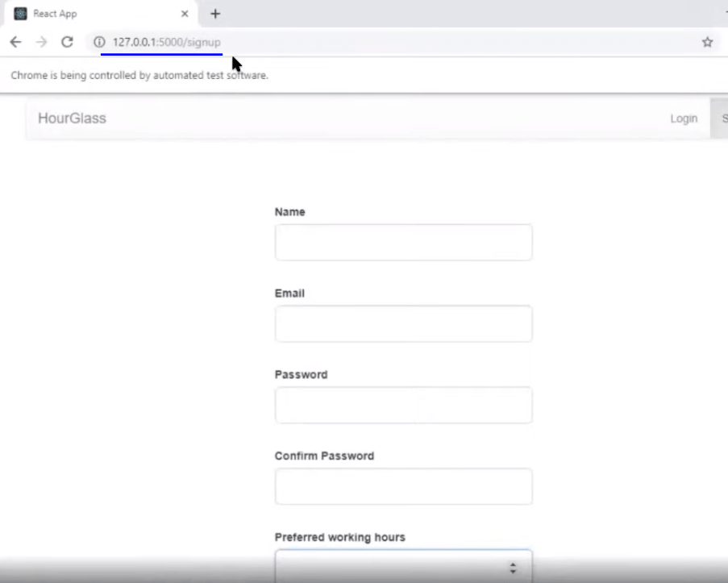Click the Name field label
Screen dimensions: 728x583
[289, 212]
